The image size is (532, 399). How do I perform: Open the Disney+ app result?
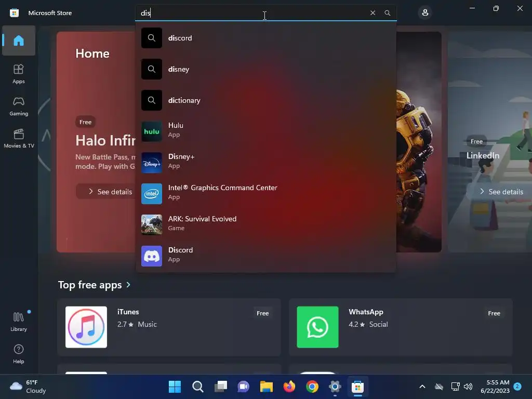coord(265,163)
